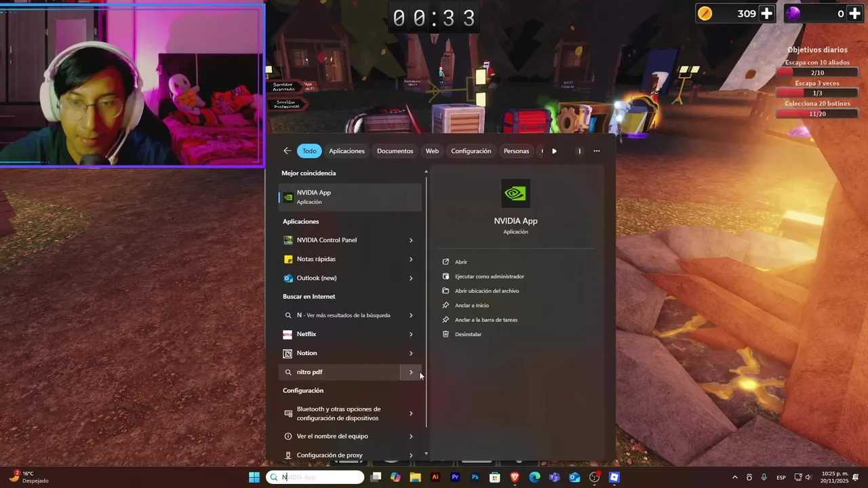Open File Explorer from the taskbar
The height and width of the screenshot is (488, 868).
[x=416, y=477]
